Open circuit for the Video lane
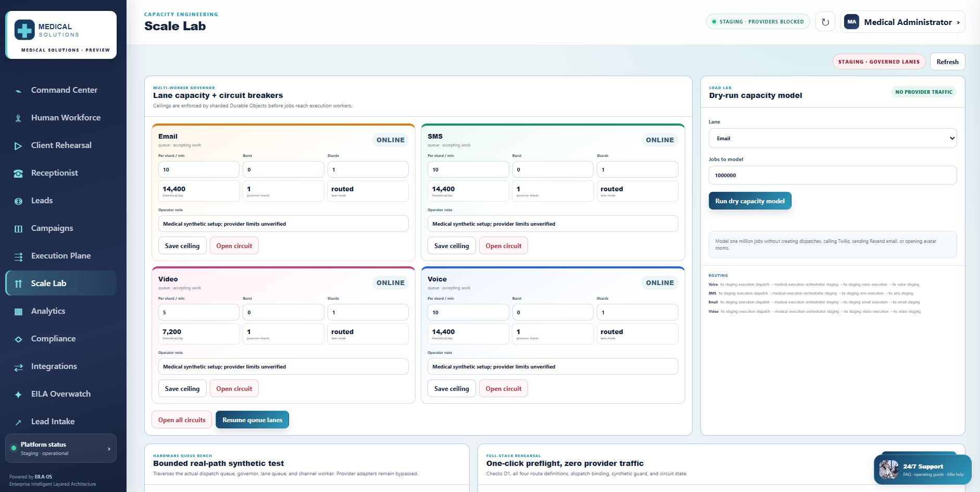980x492 pixels. click(x=234, y=389)
